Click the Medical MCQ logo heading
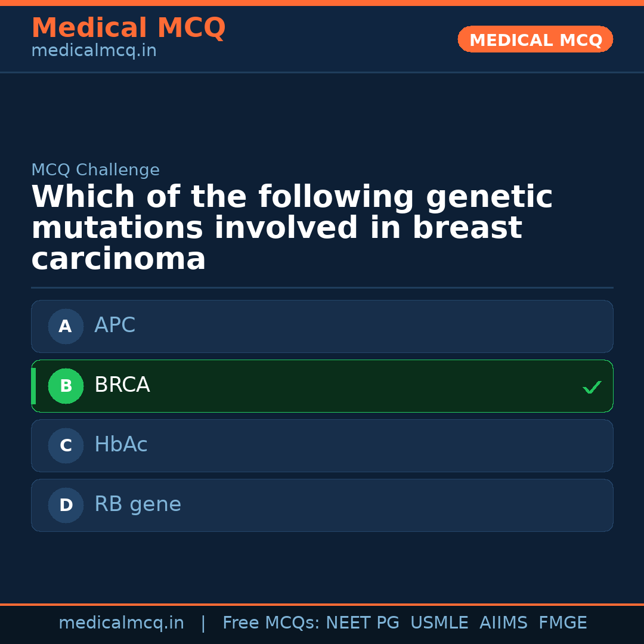644x644 pixels. [128, 28]
